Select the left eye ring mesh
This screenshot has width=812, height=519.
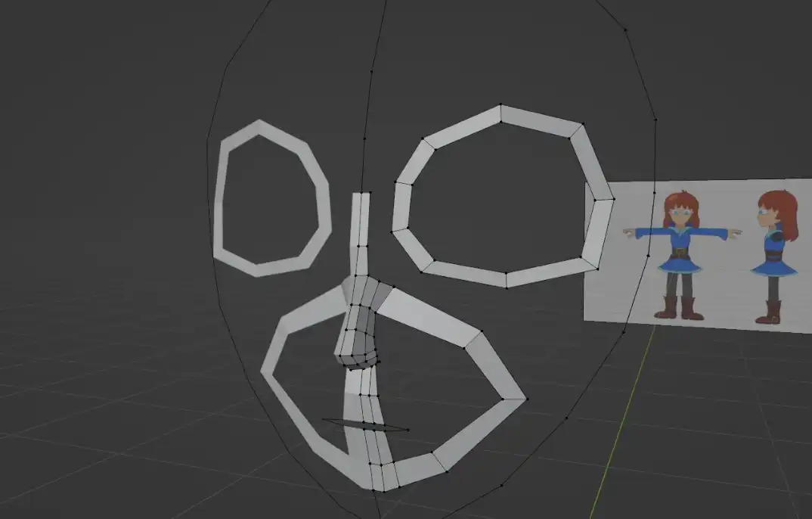point(272,198)
